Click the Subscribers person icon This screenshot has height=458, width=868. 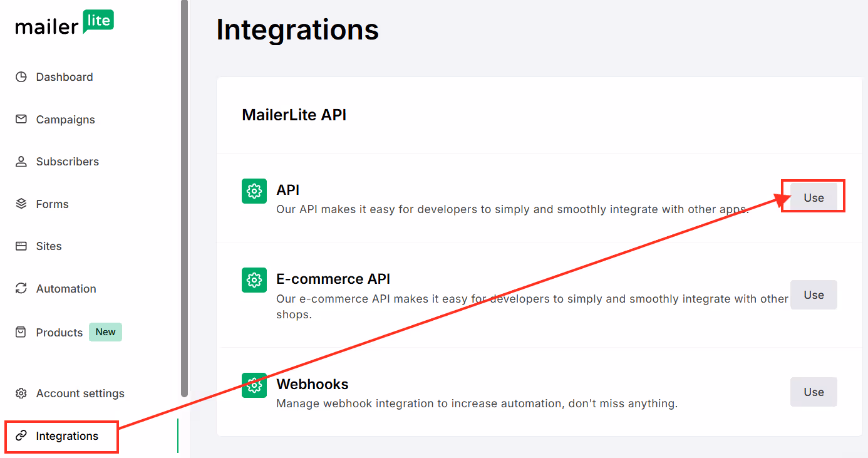(x=21, y=162)
